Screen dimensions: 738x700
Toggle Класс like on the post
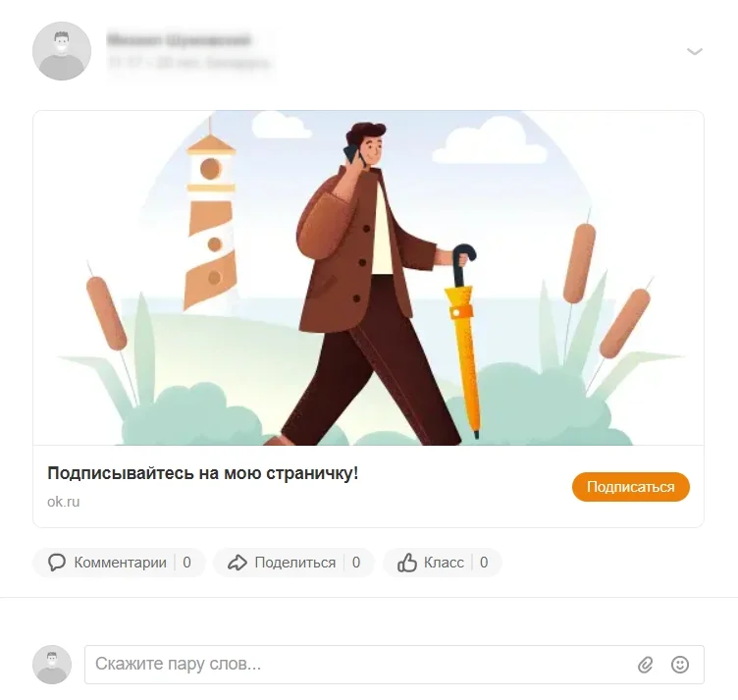444,563
